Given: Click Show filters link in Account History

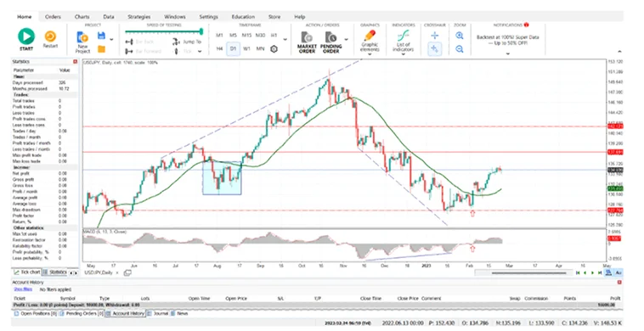Looking at the screenshot, I should [23, 289].
